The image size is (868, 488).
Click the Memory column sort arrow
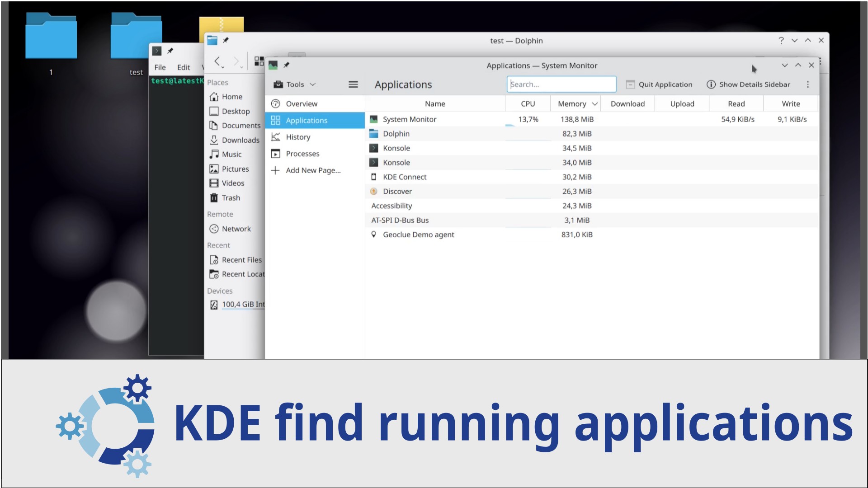[595, 104]
